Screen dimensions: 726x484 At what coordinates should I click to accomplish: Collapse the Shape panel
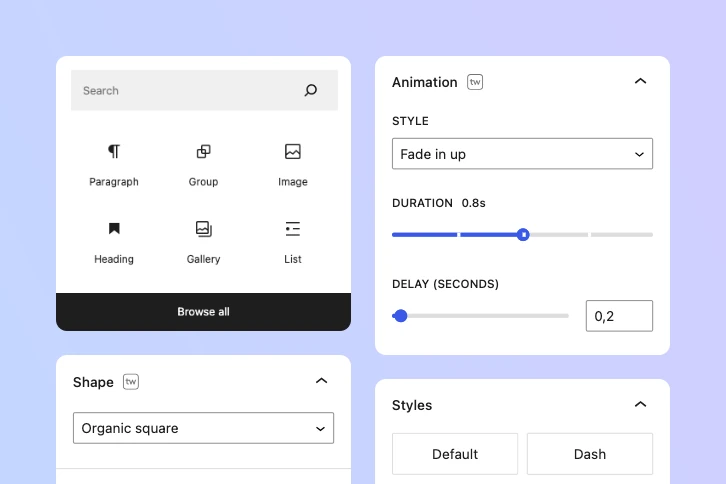click(x=321, y=381)
